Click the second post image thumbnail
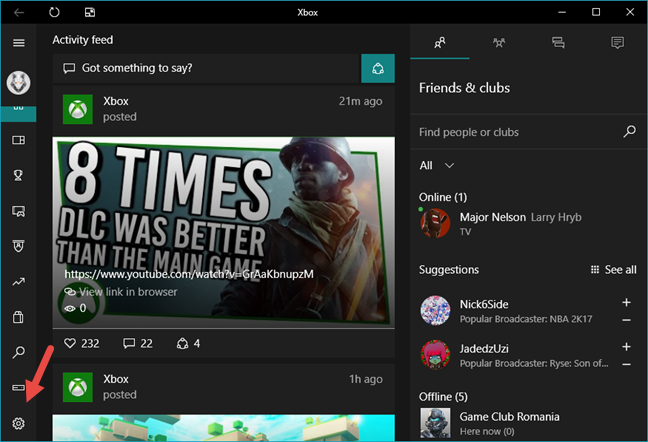This screenshot has height=442, width=648. tap(224, 428)
